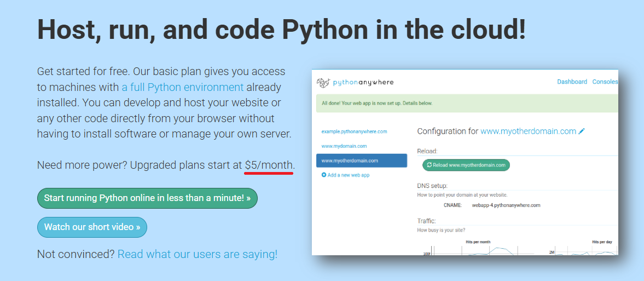This screenshot has width=644, height=281.
Task: Click the underlined $5/month pricing text
Action: pos(269,165)
